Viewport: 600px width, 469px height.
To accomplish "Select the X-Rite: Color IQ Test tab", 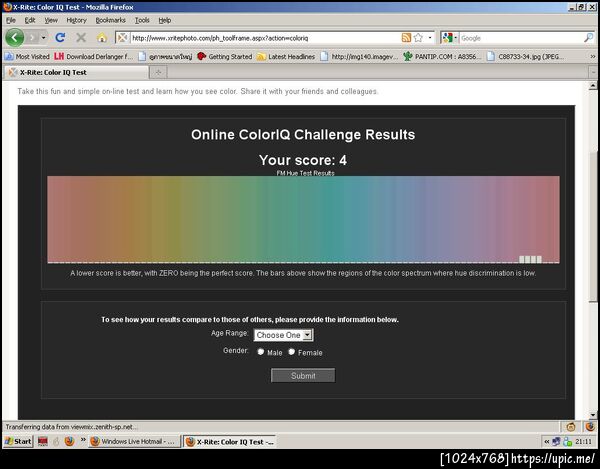I will 77,72.
